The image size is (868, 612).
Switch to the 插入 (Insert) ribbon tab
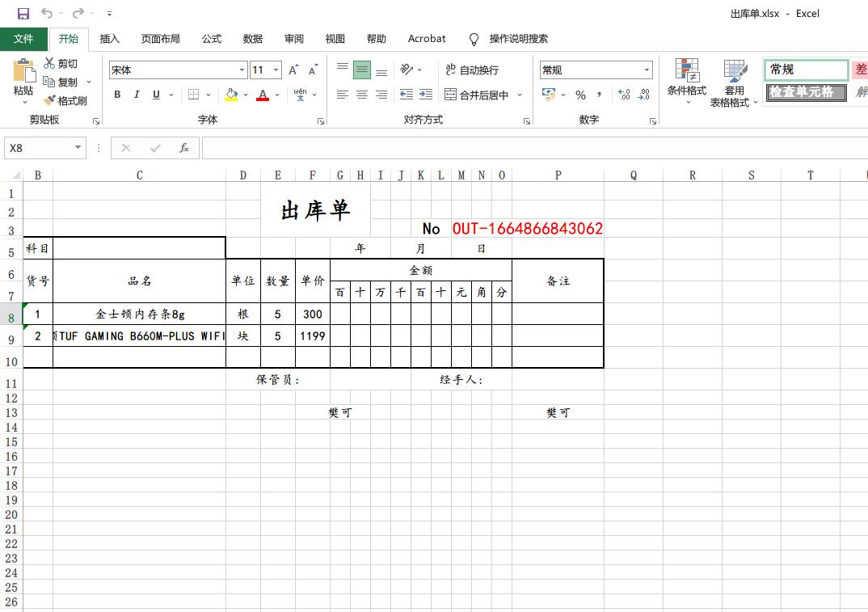click(109, 39)
